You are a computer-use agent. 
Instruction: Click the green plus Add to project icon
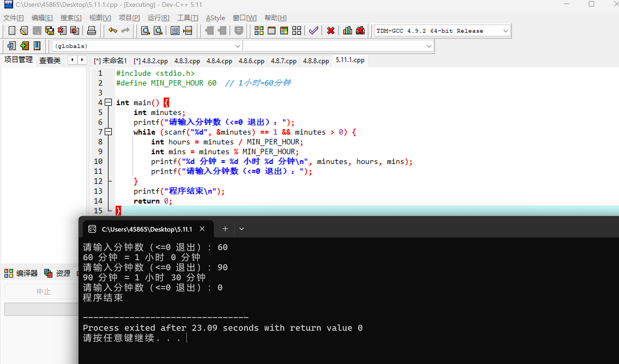(24, 46)
